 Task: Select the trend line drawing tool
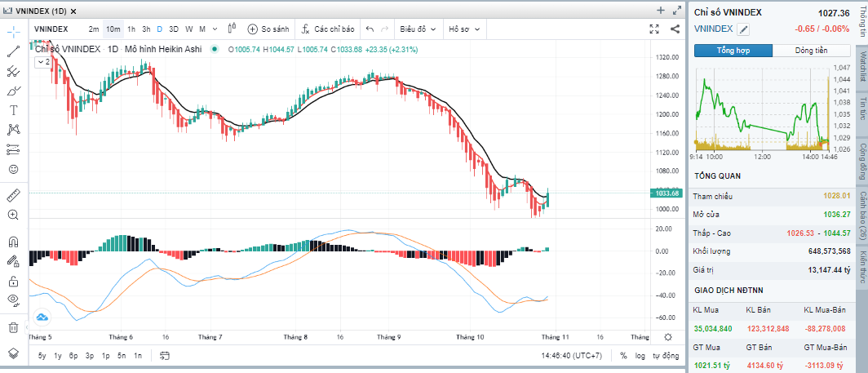point(13,51)
